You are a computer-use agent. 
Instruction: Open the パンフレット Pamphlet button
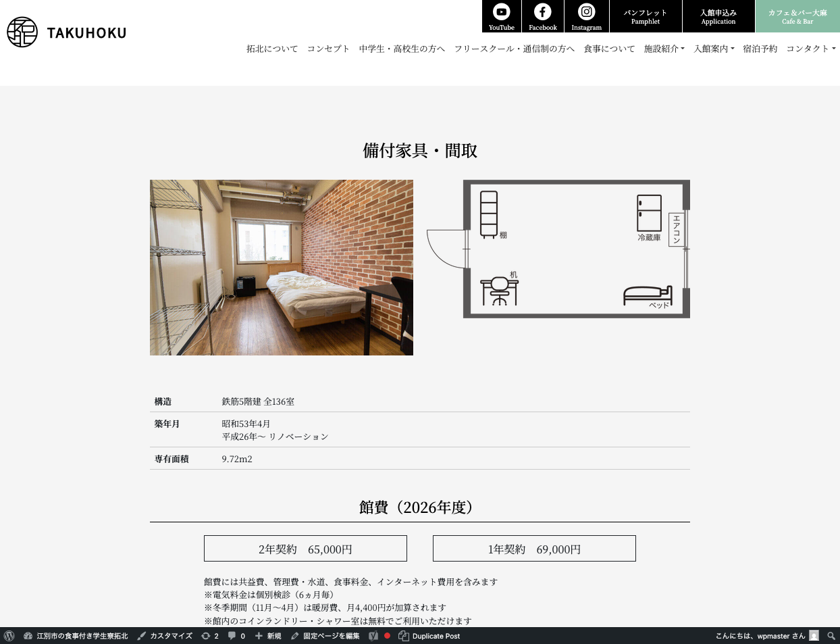(x=646, y=16)
